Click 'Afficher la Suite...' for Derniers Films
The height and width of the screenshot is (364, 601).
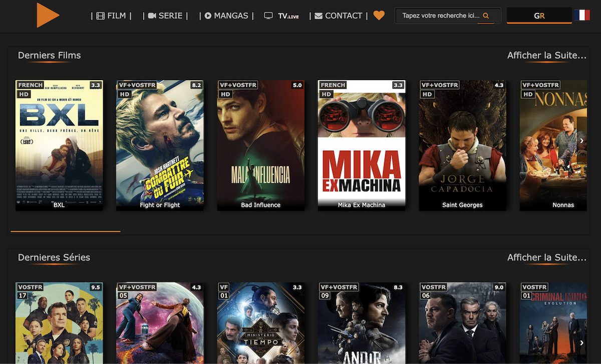(547, 56)
